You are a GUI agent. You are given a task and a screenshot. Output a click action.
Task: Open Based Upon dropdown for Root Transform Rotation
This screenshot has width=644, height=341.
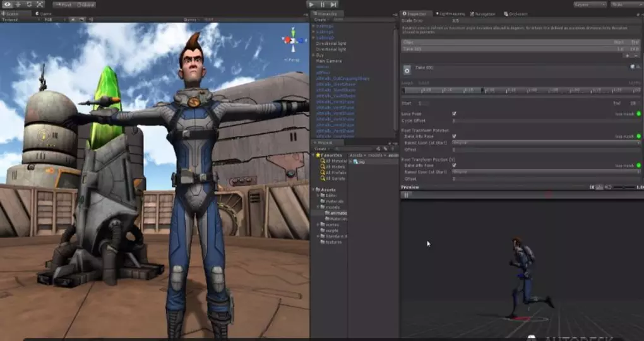pos(546,143)
